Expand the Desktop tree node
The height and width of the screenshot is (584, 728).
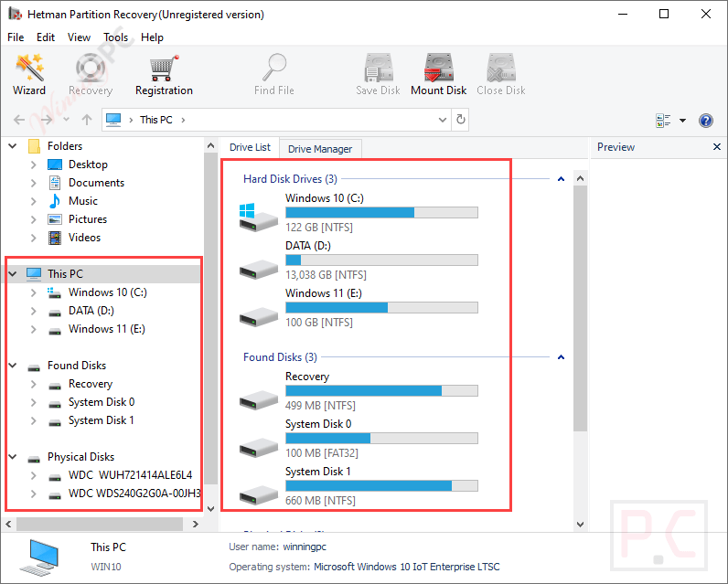click(x=33, y=165)
